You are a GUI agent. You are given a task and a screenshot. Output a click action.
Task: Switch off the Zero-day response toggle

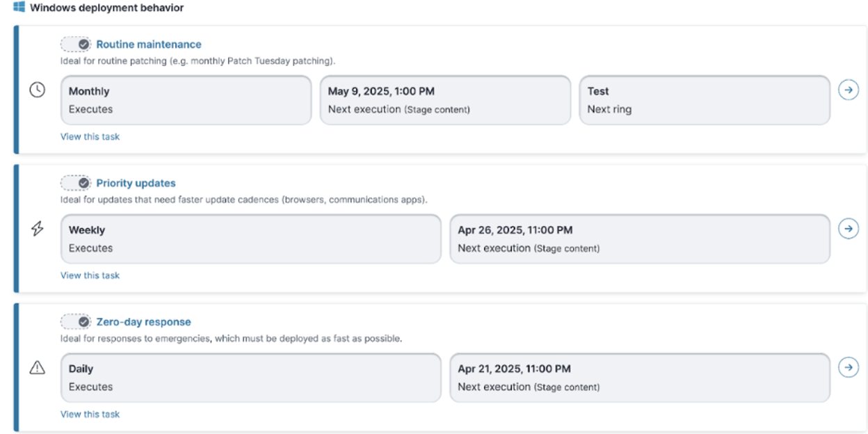(x=76, y=322)
